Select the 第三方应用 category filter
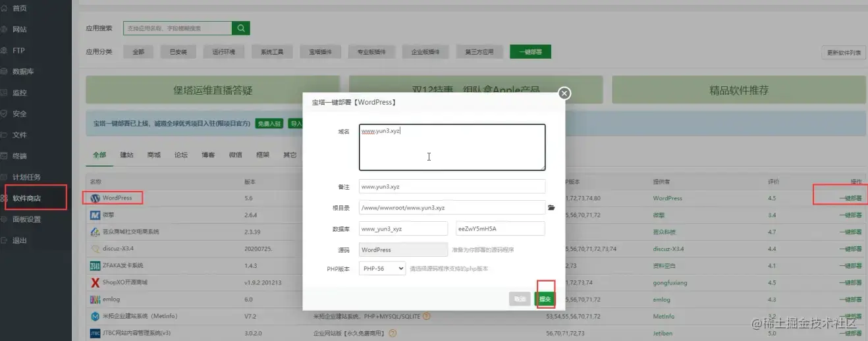 (x=479, y=52)
